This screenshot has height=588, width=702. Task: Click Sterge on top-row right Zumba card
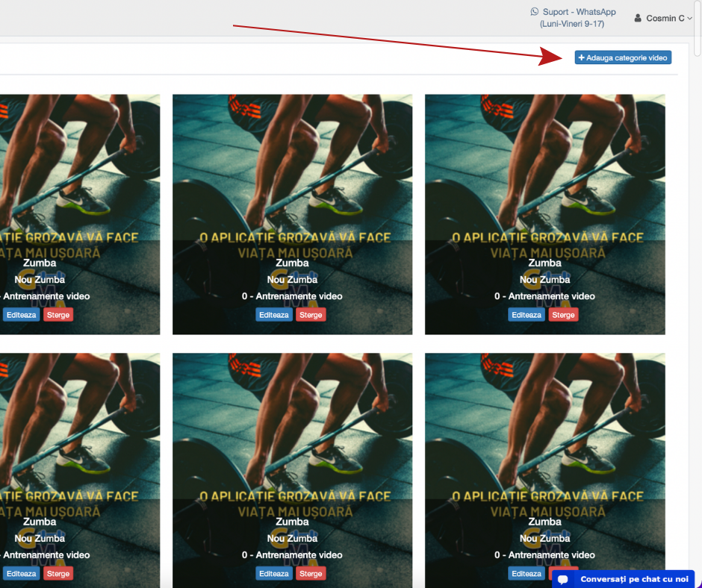[563, 315]
